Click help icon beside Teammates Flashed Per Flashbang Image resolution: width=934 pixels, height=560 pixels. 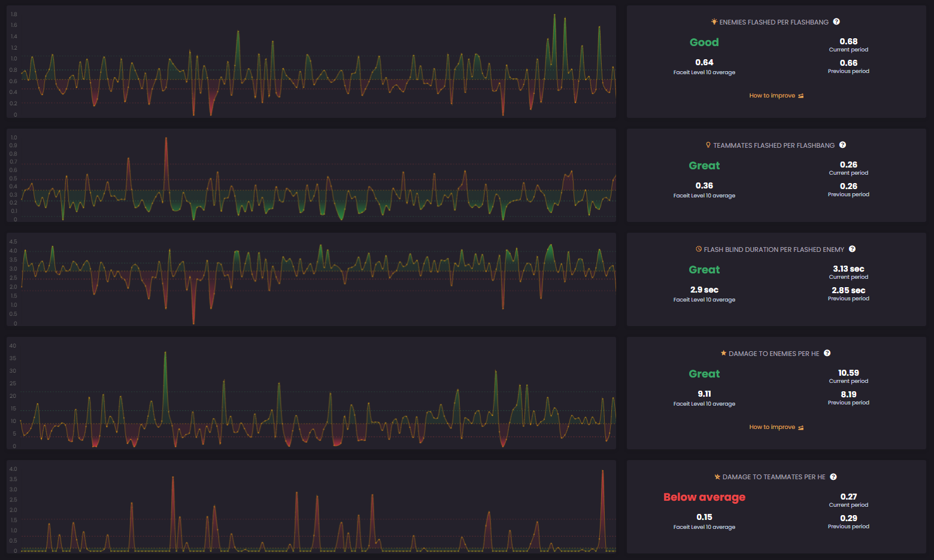[x=842, y=145]
